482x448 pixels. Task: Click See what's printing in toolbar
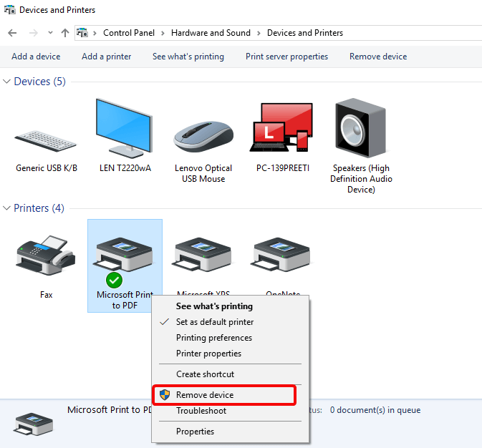(188, 57)
